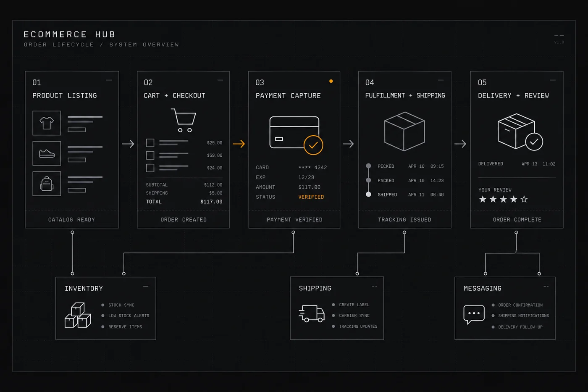The image size is (588, 392).
Task: Click the credit card icon
Action: pyautogui.click(x=294, y=132)
